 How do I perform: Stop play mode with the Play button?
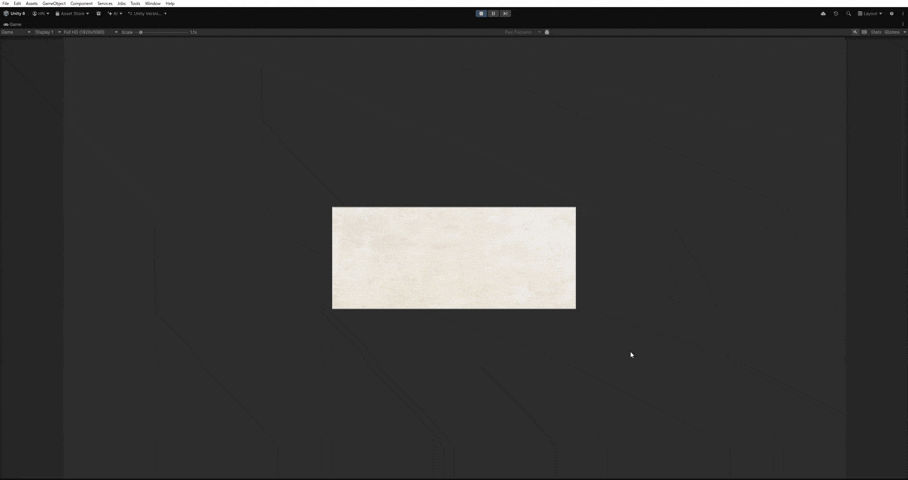(x=481, y=13)
